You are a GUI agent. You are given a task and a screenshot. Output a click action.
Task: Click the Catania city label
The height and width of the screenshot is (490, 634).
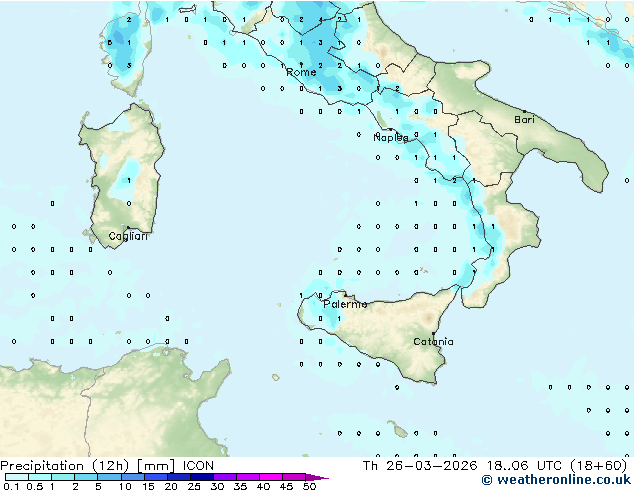[433, 342]
